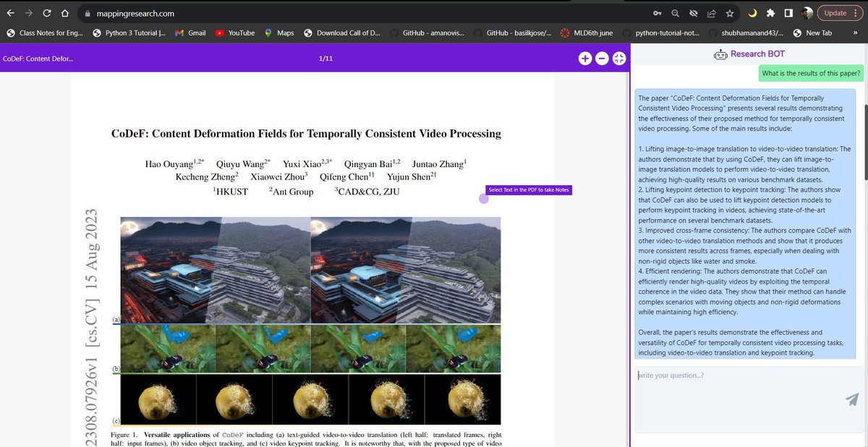This screenshot has width=868, height=447.
Task: Zoom in the PDF with plus icon
Action: click(x=584, y=59)
